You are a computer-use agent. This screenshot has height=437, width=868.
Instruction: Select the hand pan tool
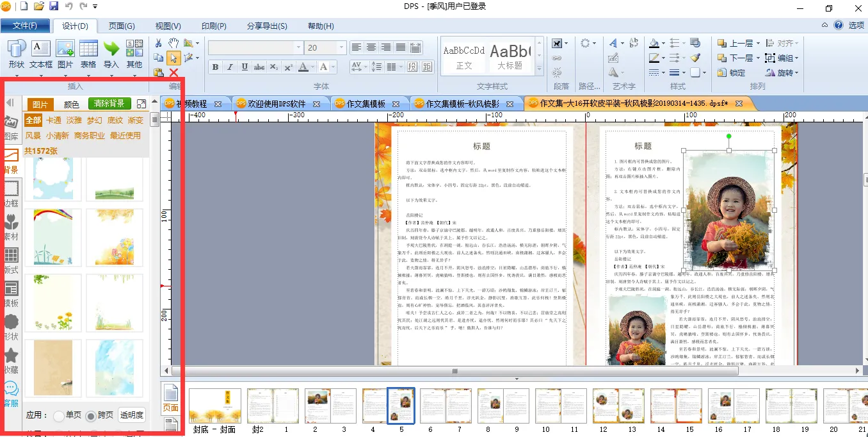pyautogui.click(x=173, y=43)
